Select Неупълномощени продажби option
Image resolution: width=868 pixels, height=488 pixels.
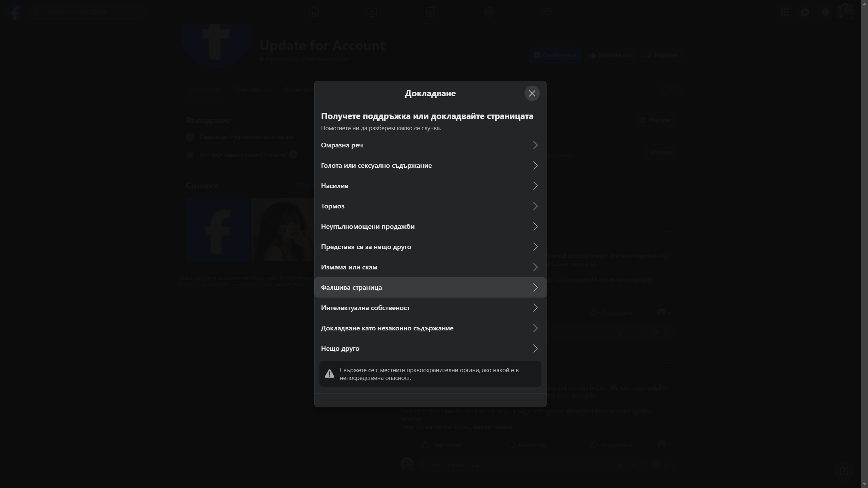[430, 226]
